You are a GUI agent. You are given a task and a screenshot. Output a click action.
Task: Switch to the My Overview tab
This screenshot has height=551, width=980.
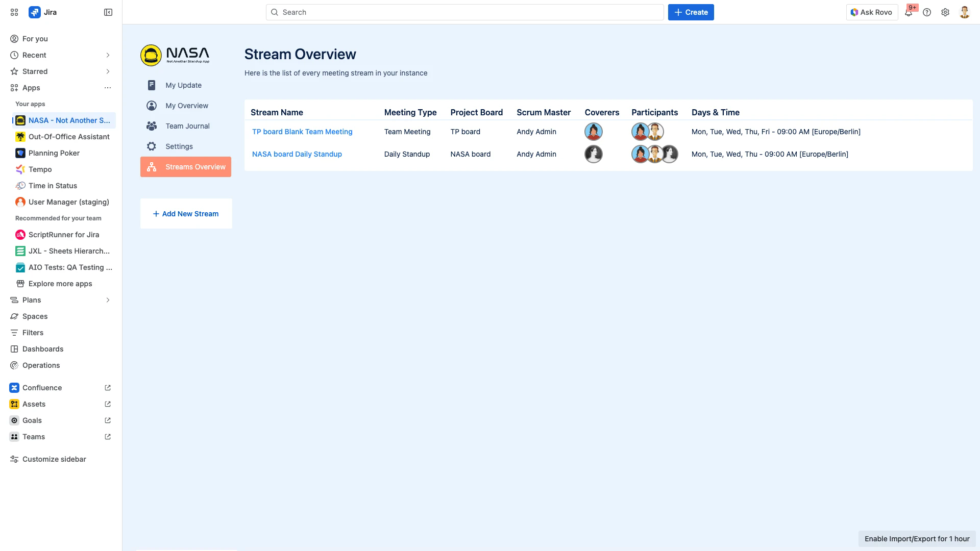coord(187,106)
